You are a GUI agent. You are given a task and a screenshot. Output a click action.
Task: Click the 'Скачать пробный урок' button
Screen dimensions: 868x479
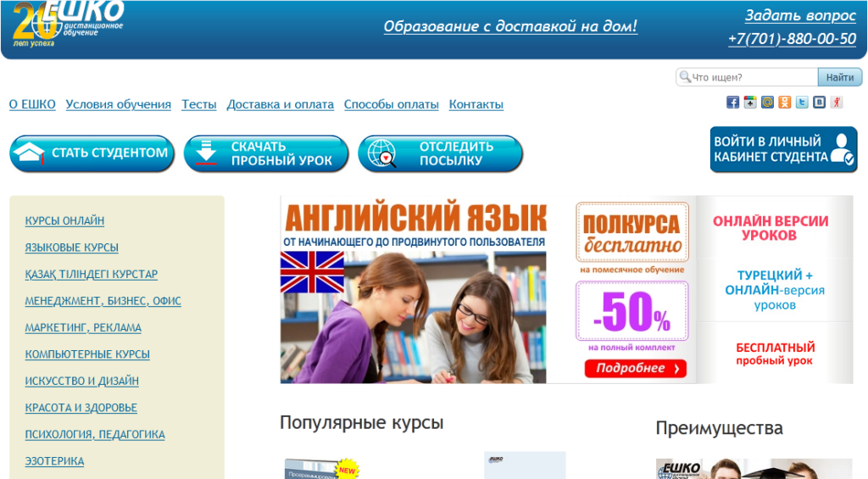pyautogui.click(x=266, y=153)
